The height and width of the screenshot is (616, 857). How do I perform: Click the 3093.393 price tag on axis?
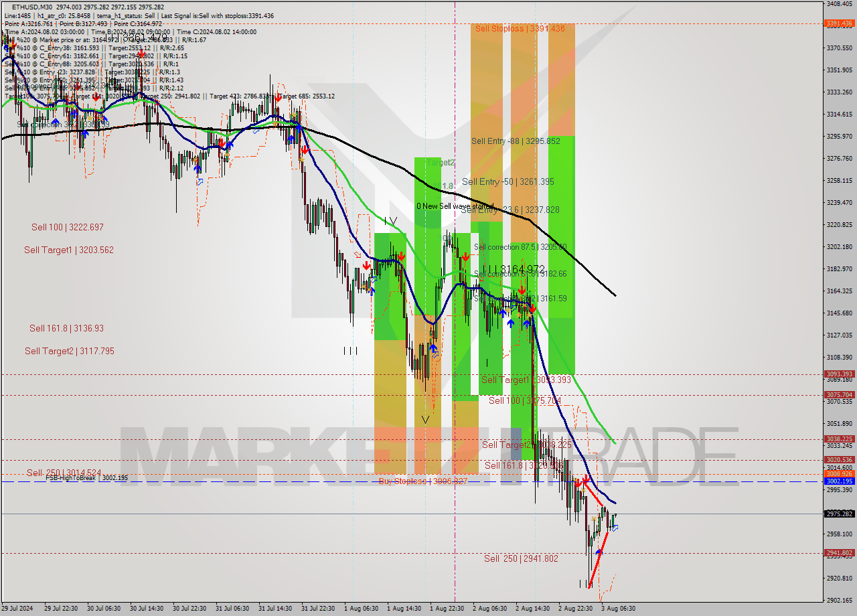pyautogui.click(x=839, y=374)
